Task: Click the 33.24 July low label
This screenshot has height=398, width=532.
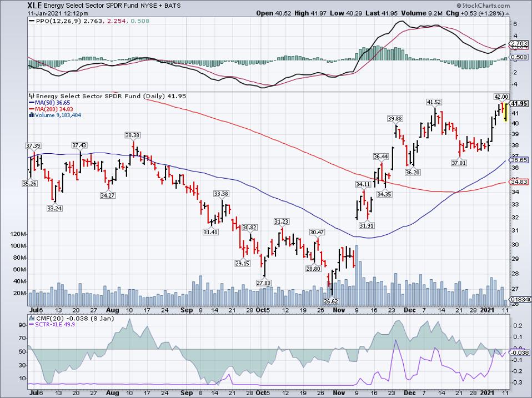Action: pyautogui.click(x=54, y=209)
